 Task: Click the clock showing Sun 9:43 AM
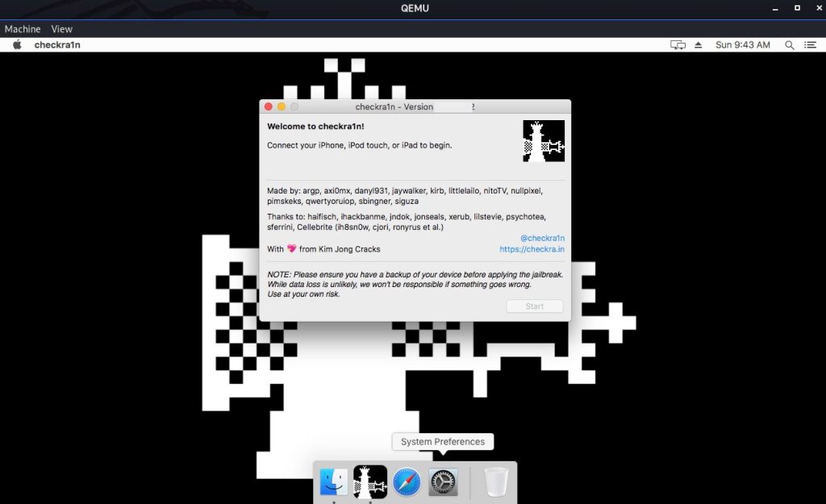coord(742,45)
